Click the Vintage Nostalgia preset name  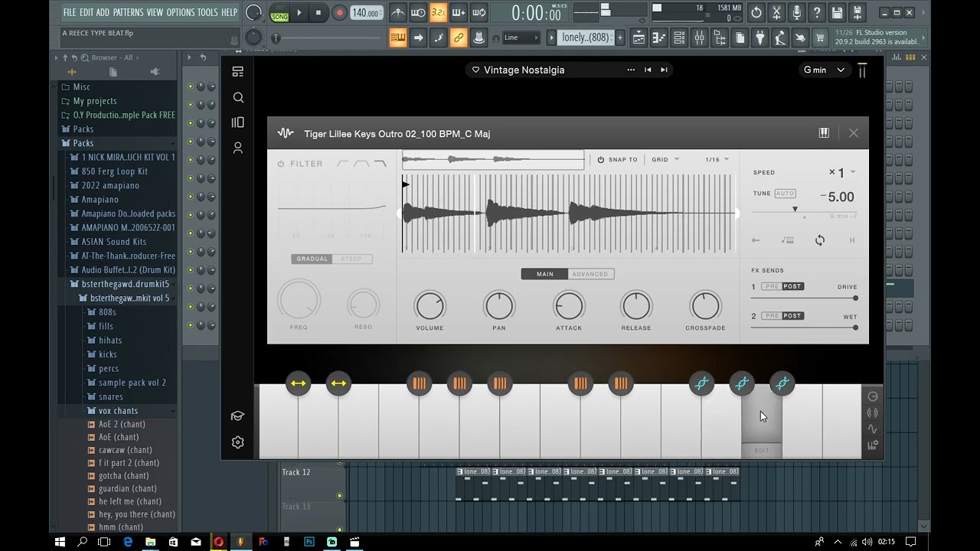coord(524,70)
